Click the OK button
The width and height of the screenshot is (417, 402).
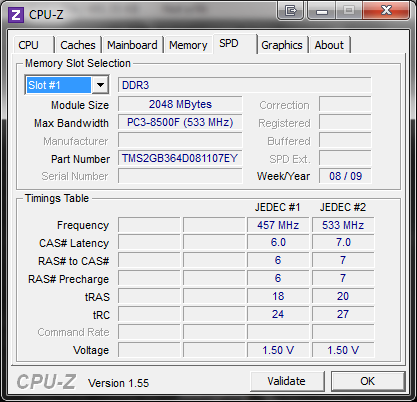pos(368,381)
